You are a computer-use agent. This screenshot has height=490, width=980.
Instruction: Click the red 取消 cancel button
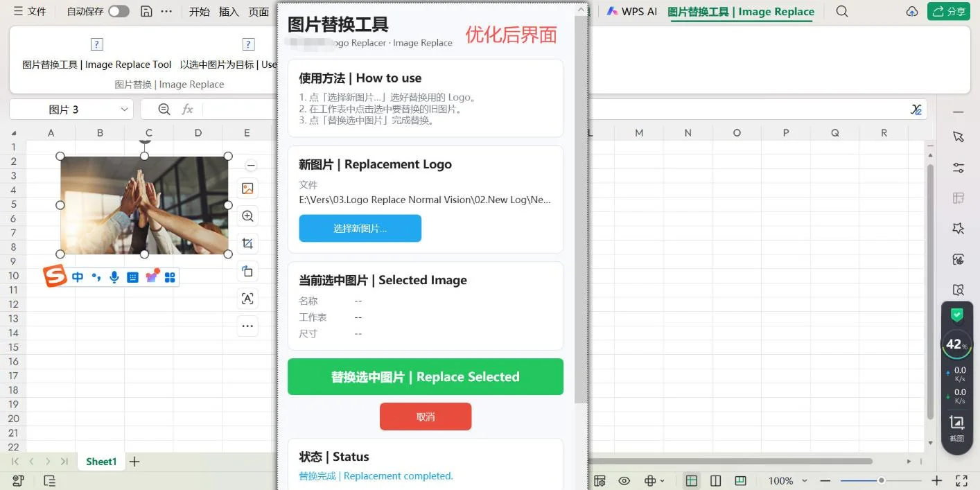(426, 417)
